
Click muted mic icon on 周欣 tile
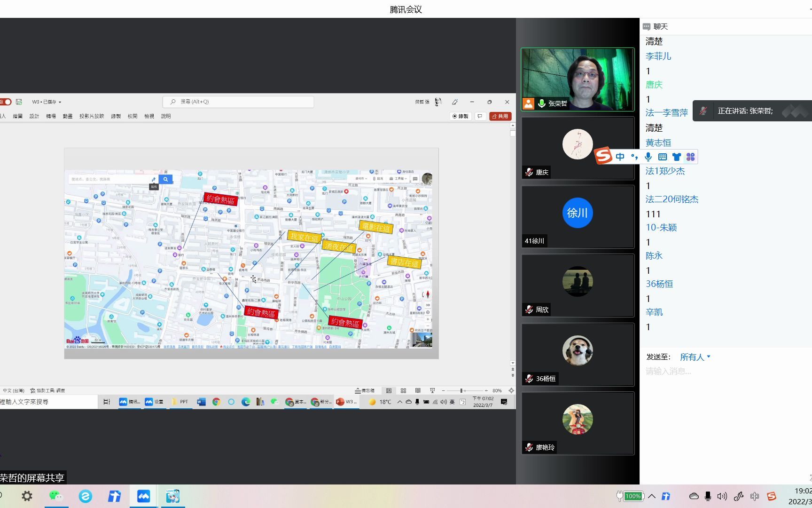(x=529, y=310)
